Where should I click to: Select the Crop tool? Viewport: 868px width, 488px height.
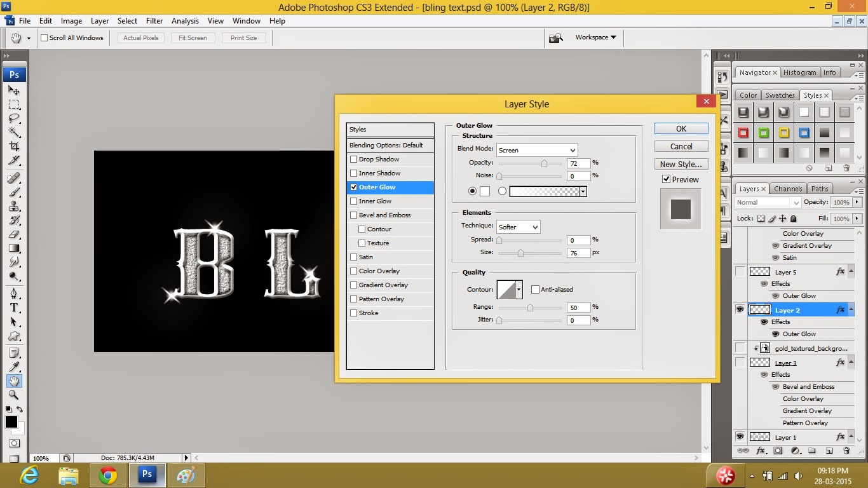[15, 145]
